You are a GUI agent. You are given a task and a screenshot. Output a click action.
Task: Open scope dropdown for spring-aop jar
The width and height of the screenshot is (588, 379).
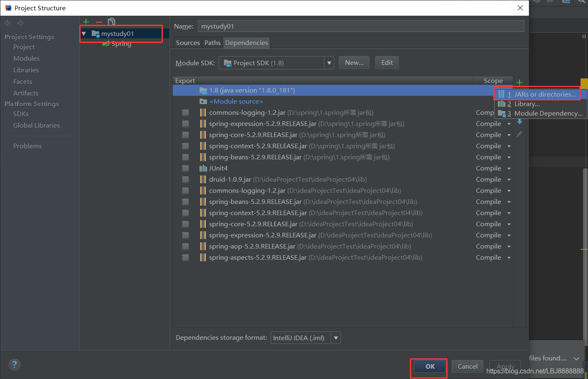pos(509,246)
